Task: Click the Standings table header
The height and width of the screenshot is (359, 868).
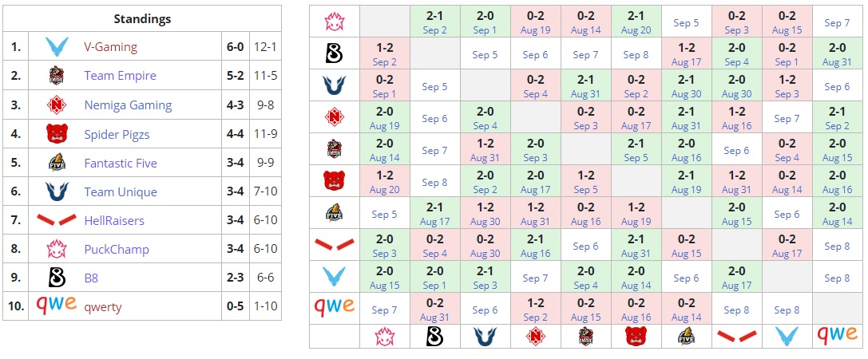Action: point(142,18)
